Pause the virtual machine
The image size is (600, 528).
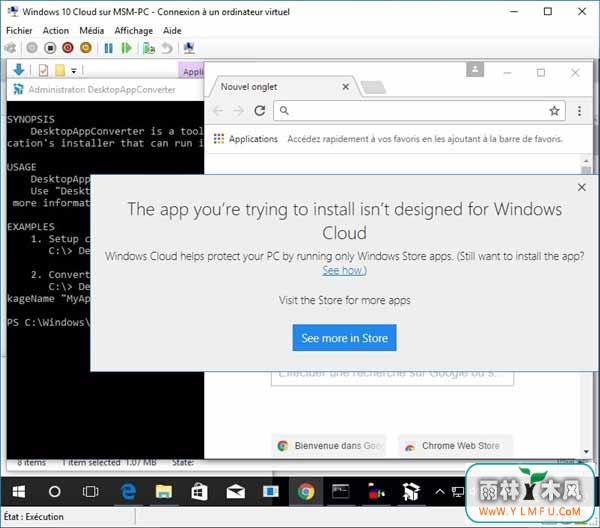[x=109, y=48]
